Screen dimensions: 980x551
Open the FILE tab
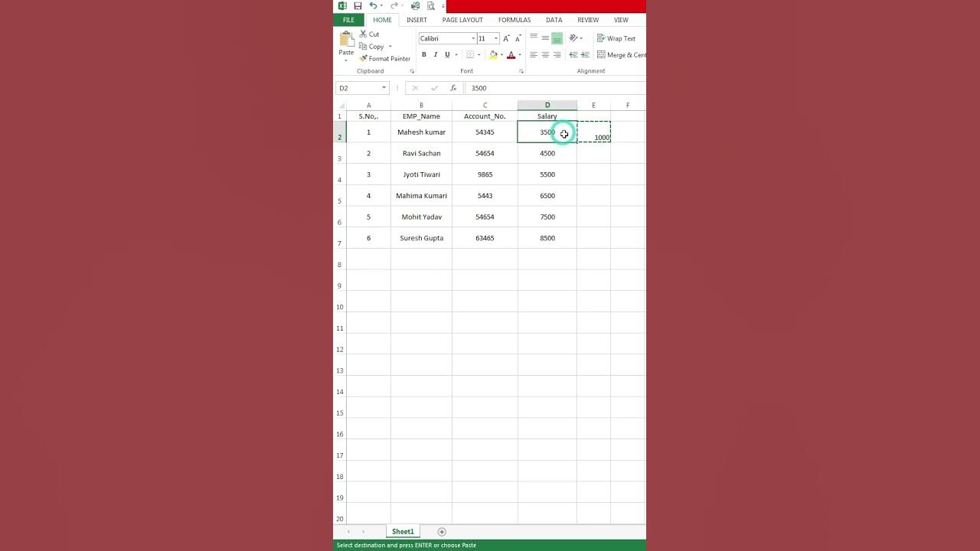(x=348, y=20)
